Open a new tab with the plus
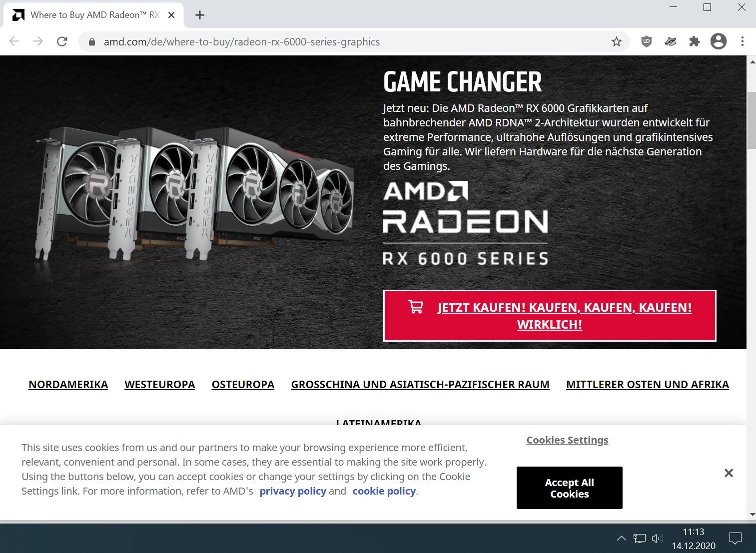756x553 pixels. click(200, 15)
